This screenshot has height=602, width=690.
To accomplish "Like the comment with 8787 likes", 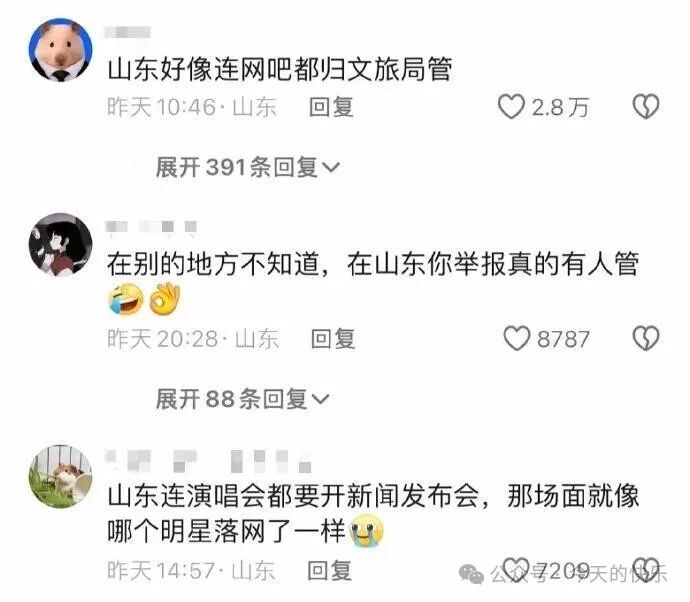I will tap(517, 338).
